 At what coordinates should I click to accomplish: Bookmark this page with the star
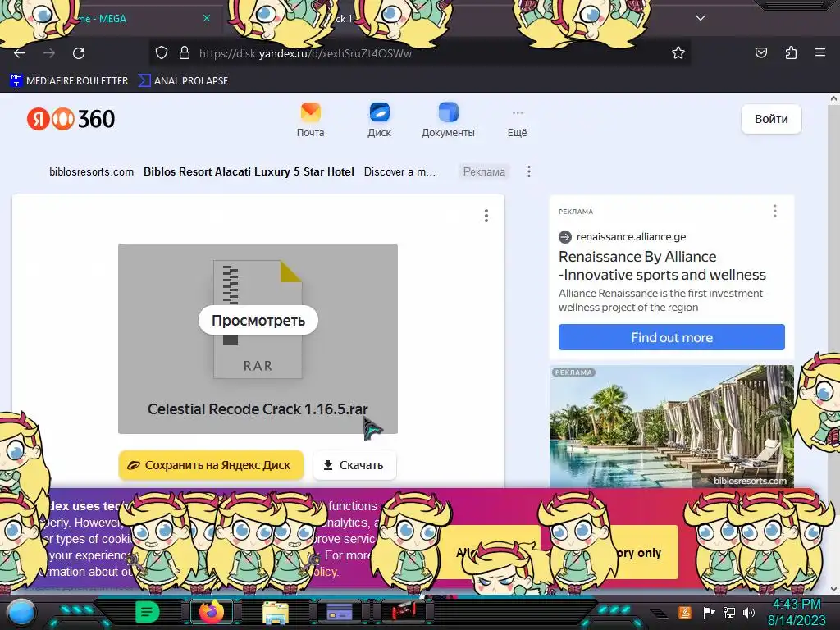(x=678, y=53)
